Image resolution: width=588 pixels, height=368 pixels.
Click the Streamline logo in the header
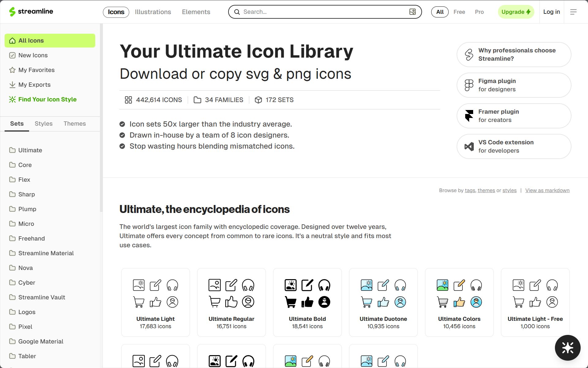(31, 12)
